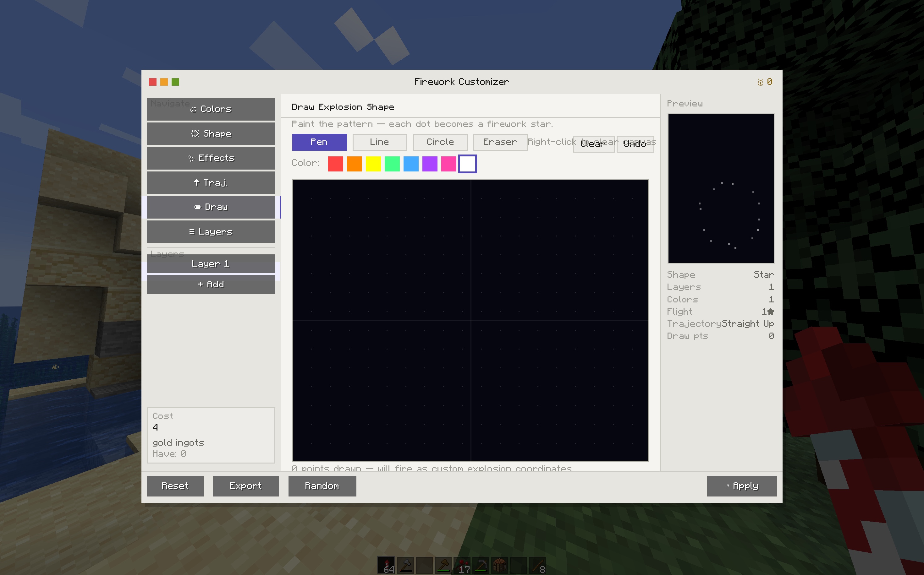Open the Effects navigation tab

pos(211,158)
